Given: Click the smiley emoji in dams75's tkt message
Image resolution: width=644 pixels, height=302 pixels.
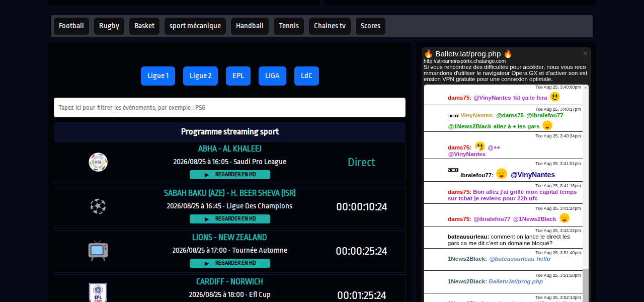Looking at the screenshot, I should (555, 97).
